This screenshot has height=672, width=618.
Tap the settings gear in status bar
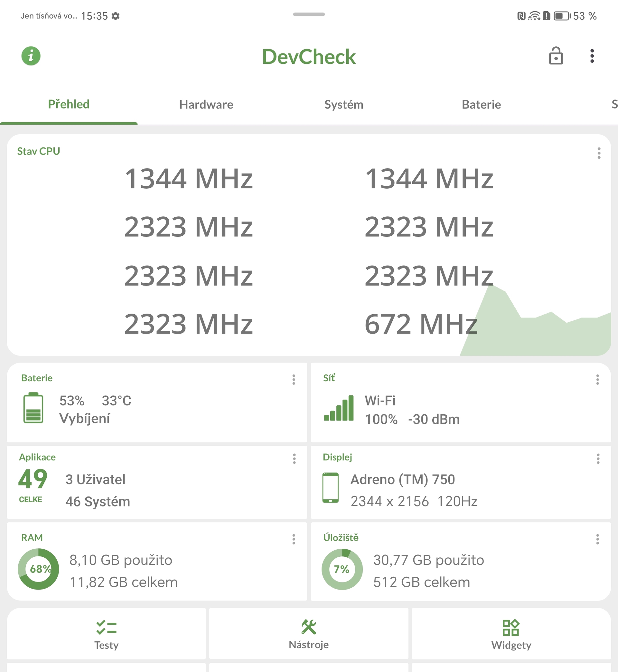tap(115, 16)
